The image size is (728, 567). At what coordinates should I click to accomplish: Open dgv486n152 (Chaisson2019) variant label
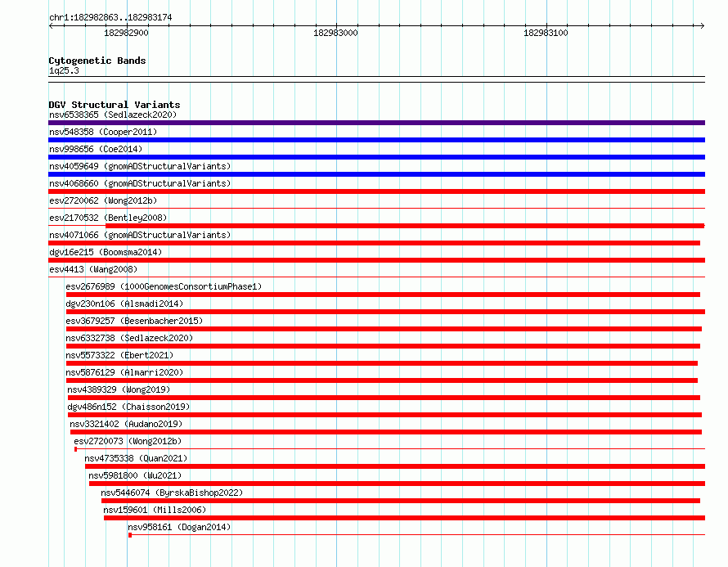[128, 407]
